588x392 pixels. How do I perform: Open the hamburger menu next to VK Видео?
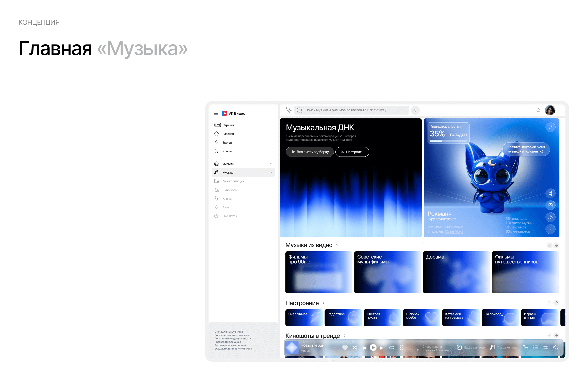216,114
